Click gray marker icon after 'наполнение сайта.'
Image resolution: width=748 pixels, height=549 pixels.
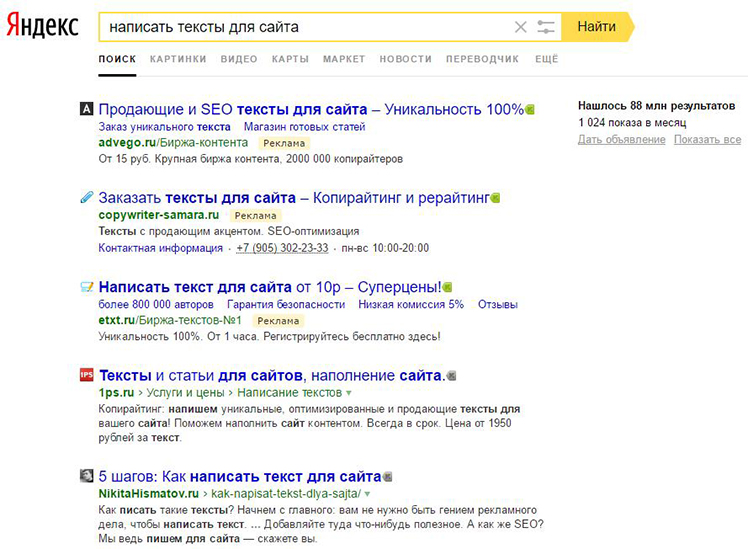coord(451,376)
